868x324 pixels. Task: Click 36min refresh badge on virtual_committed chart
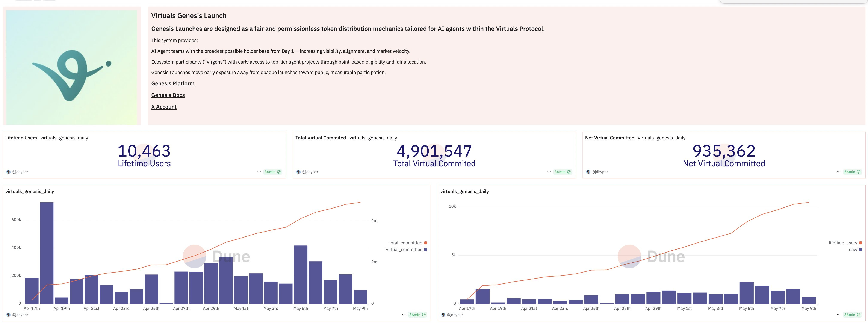click(417, 315)
